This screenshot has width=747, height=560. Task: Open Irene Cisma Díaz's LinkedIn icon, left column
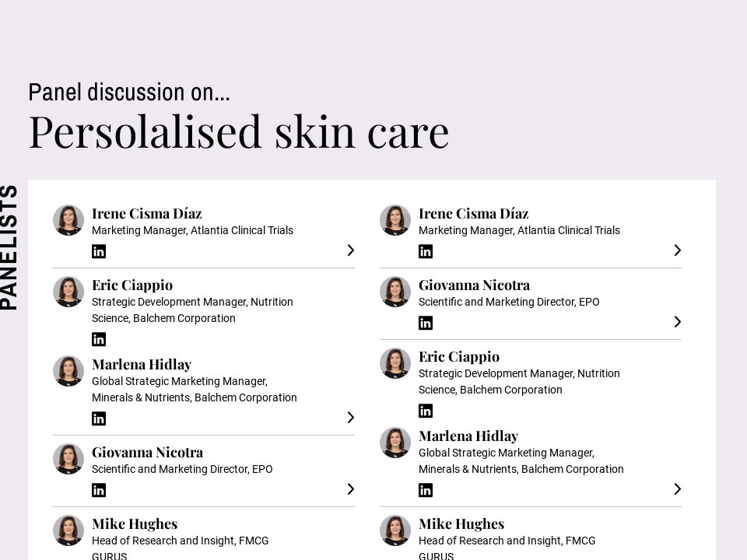(99, 251)
